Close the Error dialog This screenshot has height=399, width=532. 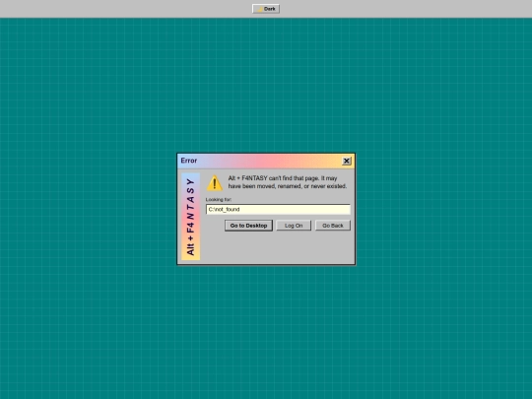347,161
